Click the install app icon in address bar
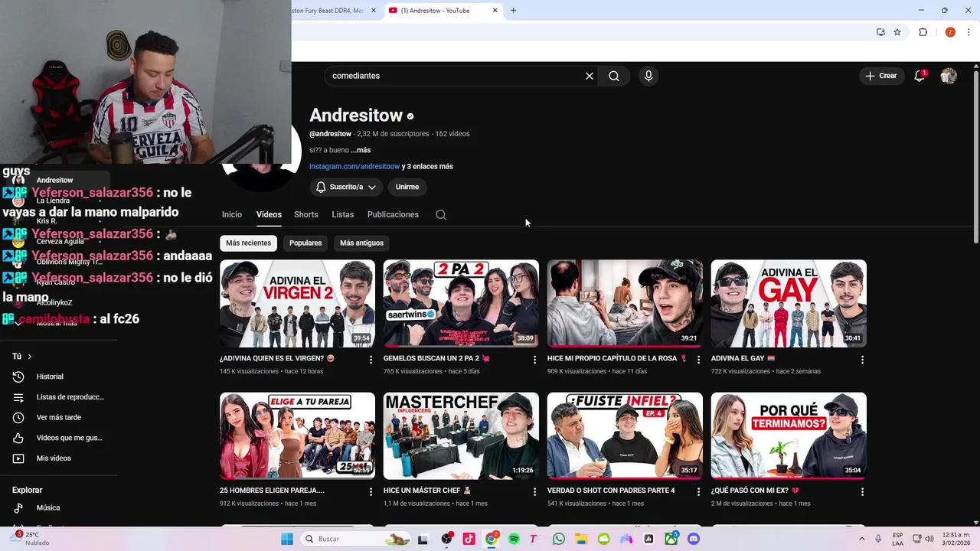The width and height of the screenshot is (980, 551). coord(880,32)
